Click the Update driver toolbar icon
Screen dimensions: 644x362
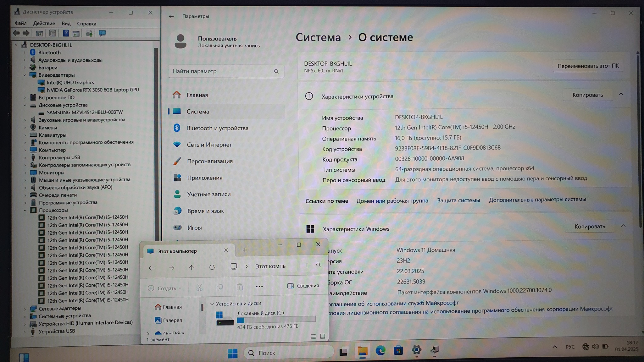89,33
